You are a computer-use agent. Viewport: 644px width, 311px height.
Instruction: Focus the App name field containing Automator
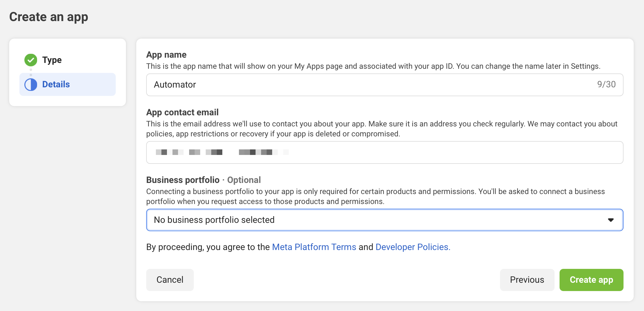360,85
